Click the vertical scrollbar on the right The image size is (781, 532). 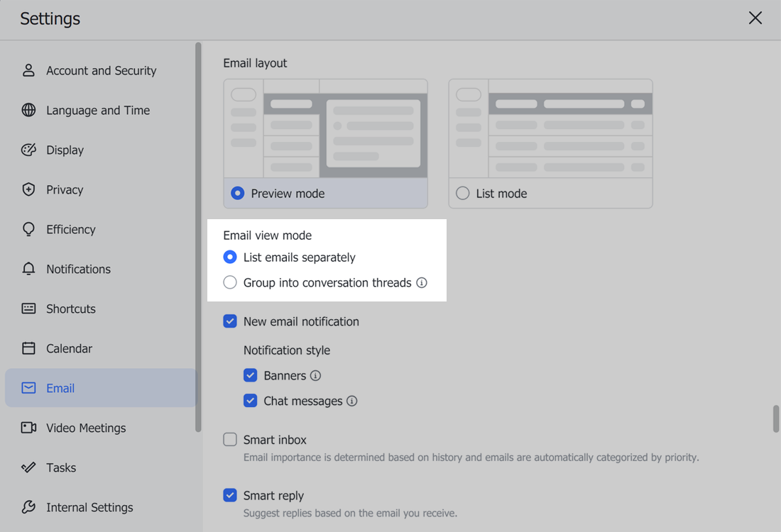[775, 419]
